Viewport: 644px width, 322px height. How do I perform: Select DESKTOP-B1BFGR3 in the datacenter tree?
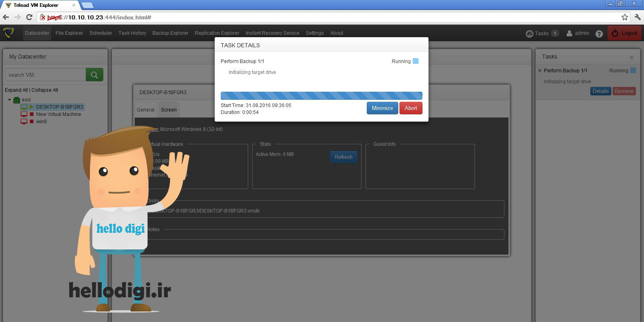tap(60, 107)
